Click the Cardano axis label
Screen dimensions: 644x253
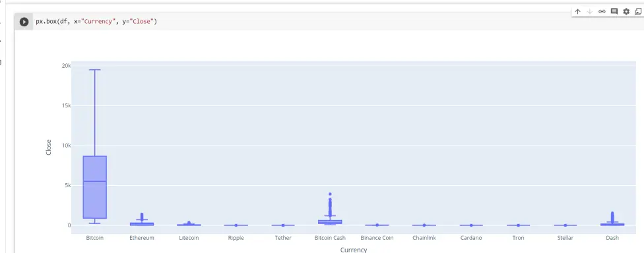(x=471, y=238)
